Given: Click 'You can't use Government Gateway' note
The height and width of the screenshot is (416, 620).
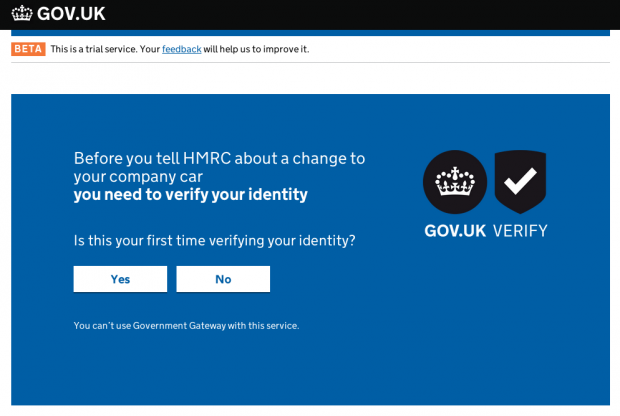Looking at the screenshot, I should click(x=186, y=326).
